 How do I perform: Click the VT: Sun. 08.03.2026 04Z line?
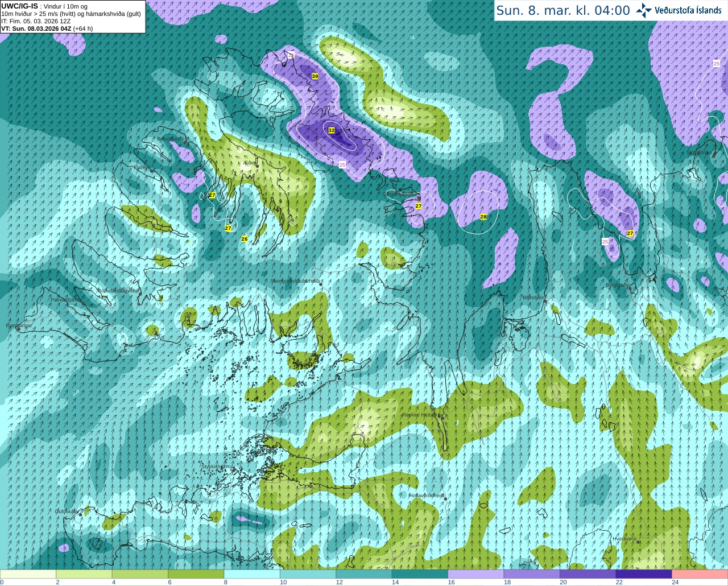click(47, 28)
